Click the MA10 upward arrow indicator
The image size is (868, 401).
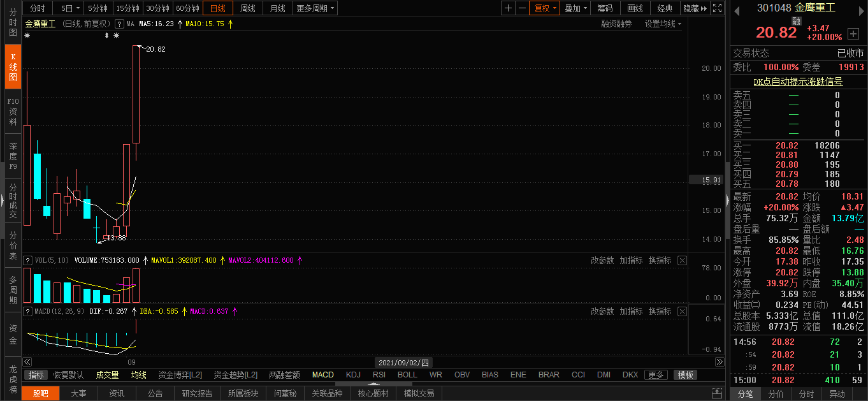[x=230, y=24]
